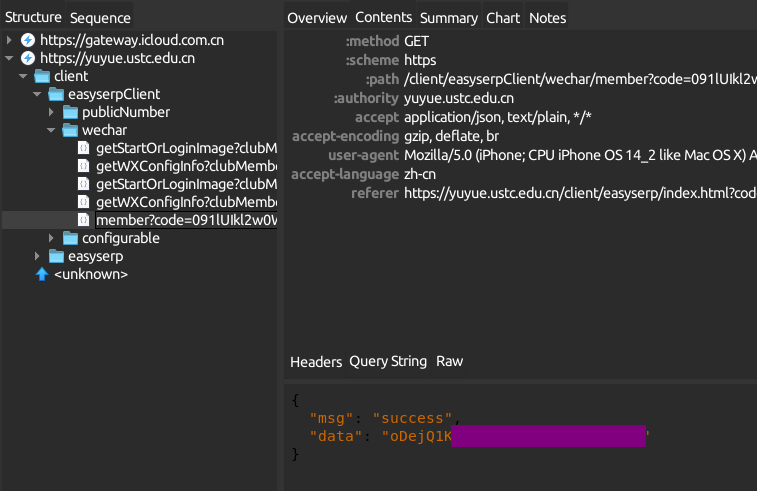Click the document icon of the member?code request
Image resolution: width=757 pixels, height=491 pixels.
pyautogui.click(x=84, y=220)
